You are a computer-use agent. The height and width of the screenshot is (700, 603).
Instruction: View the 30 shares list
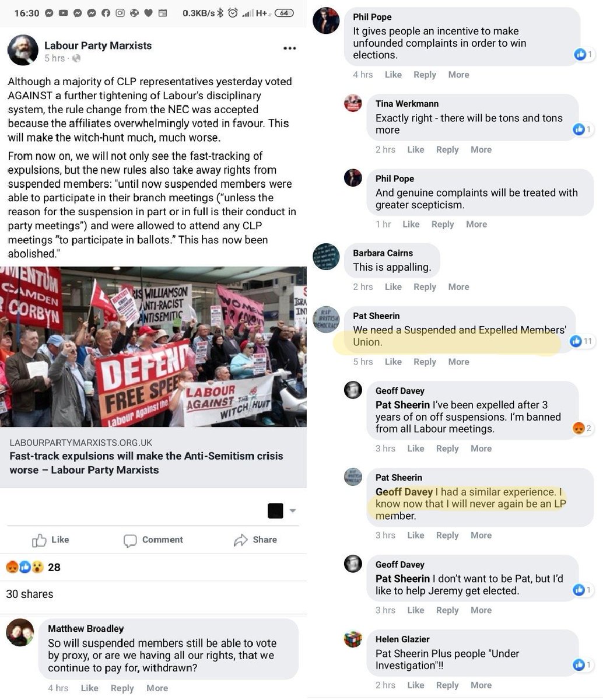[30, 594]
